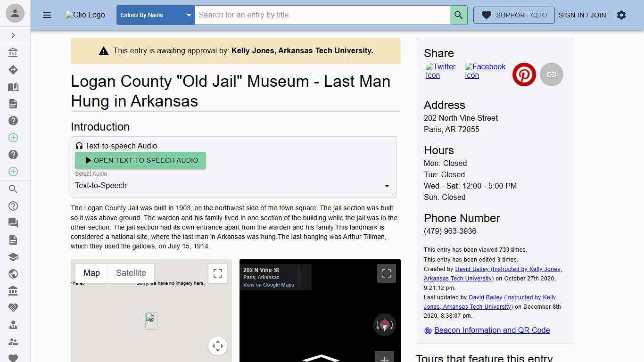
Task: Click the Pinterest share icon
Action: click(x=524, y=74)
